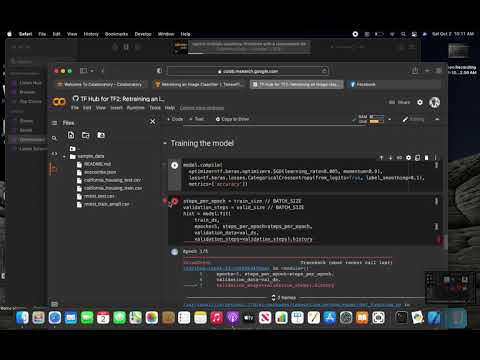
Task: Open Colab Insert menu
Action: coord(116,108)
